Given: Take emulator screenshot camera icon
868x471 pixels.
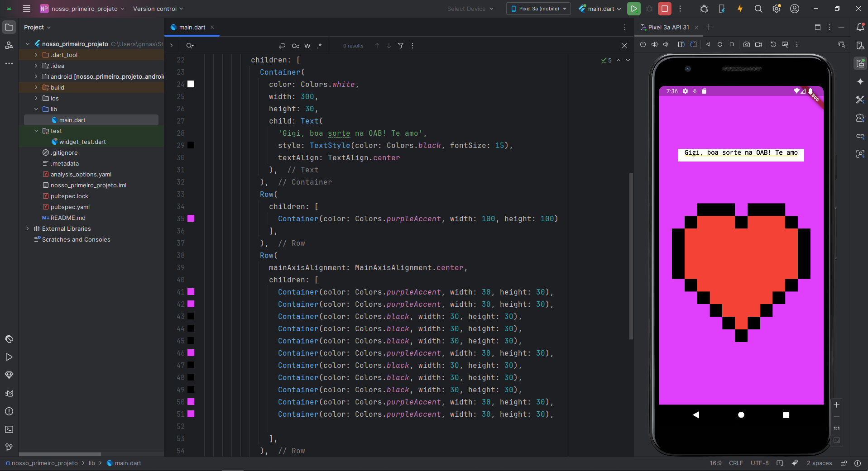Looking at the screenshot, I should coord(747,44).
